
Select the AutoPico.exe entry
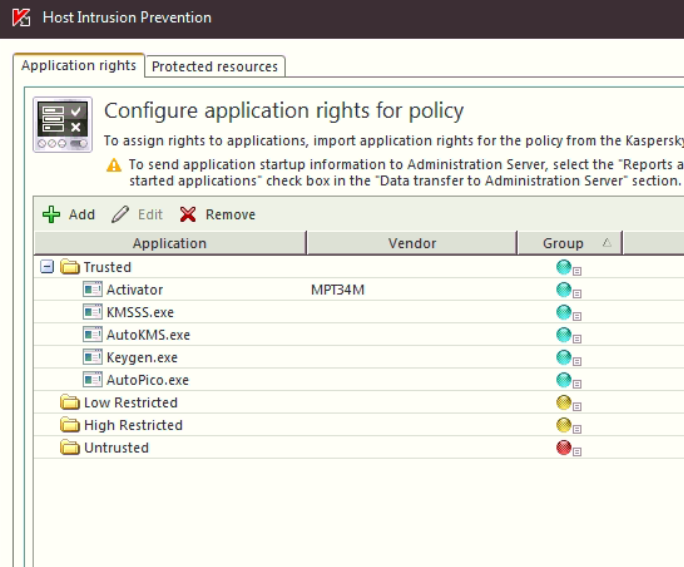pyautogui.click(x=147, y=380)
